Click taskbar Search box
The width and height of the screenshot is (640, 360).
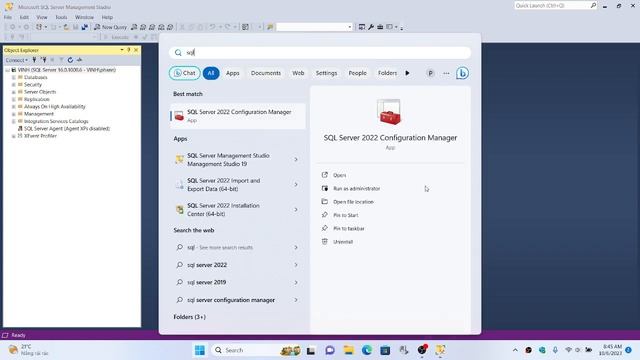coord(257,350)
